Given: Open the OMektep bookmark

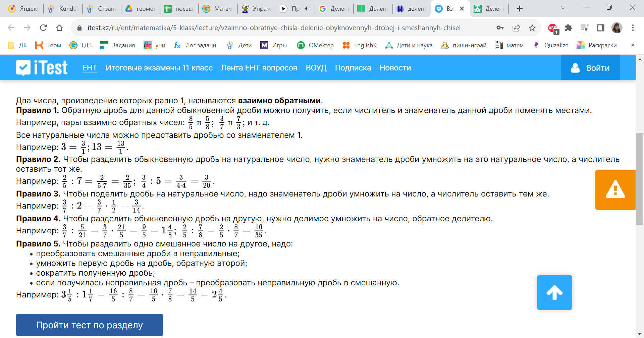Looking at the screenshot, I should coord(315,45).
